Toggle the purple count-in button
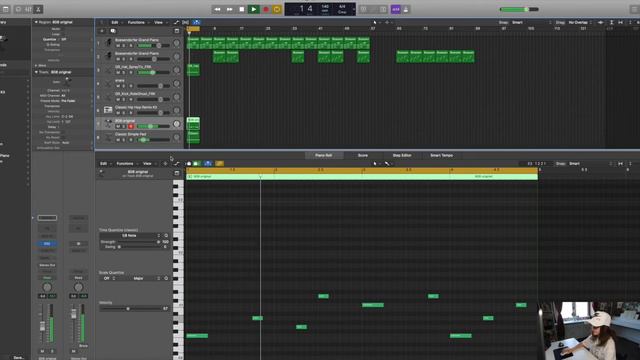Image resolution: width=640 pixels, height=360 pixels. (x=396, y=9)
